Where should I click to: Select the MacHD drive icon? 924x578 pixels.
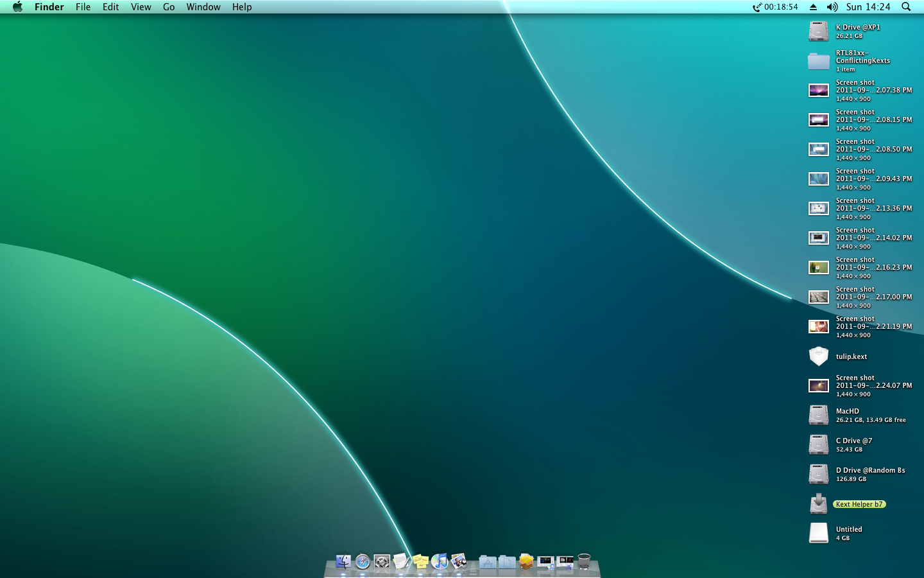pyautogui.click(x=818, y=415)
